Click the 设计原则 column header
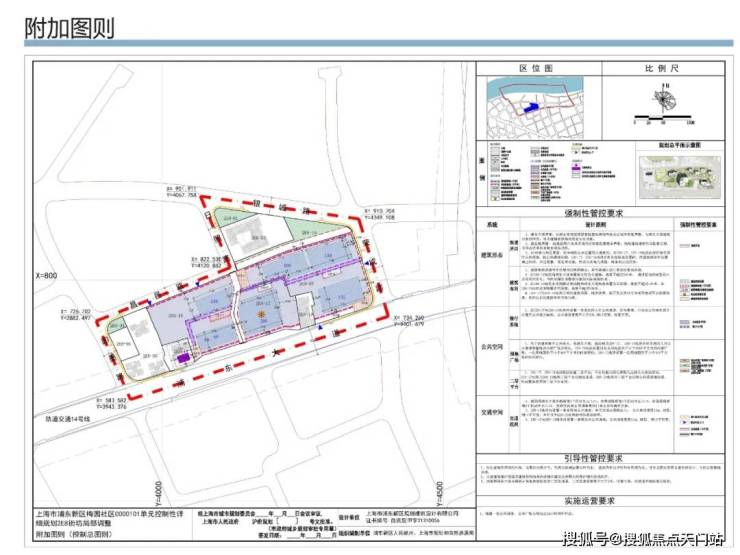This screenshot has height=555, width=740. tap(595, 225)
